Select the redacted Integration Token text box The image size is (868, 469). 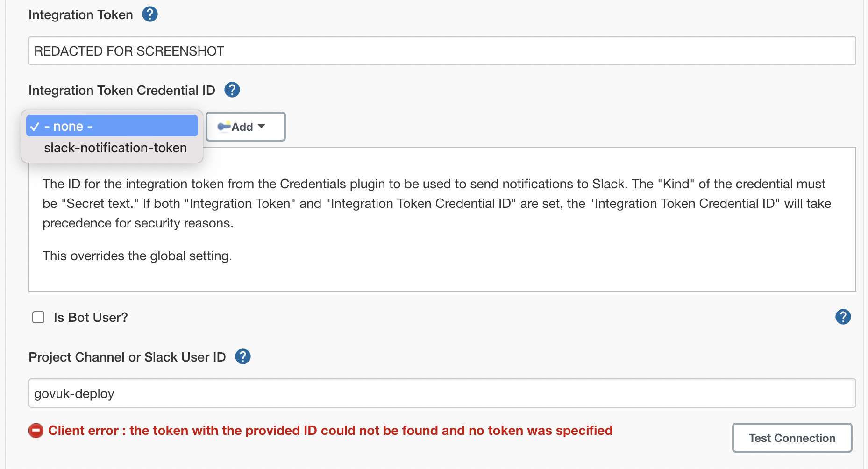tap(442, 51)
